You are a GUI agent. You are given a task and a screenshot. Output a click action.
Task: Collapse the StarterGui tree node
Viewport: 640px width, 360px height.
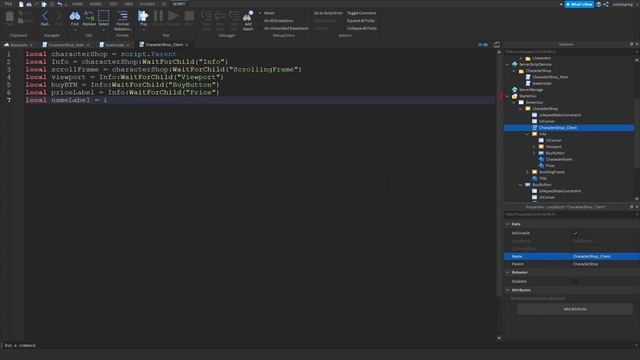tap(507, 96)
